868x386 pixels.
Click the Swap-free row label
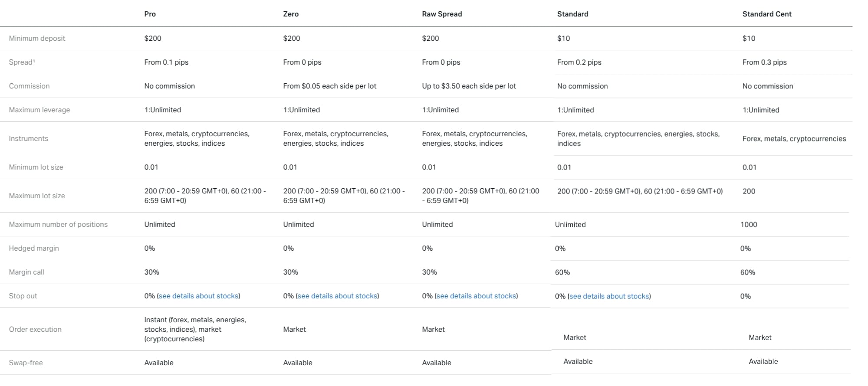pos(26,363)
